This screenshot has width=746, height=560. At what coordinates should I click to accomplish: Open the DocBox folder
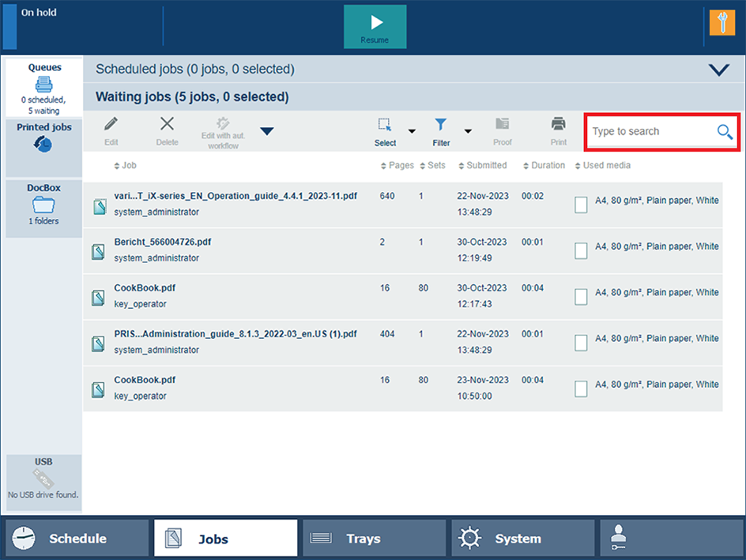44,207
